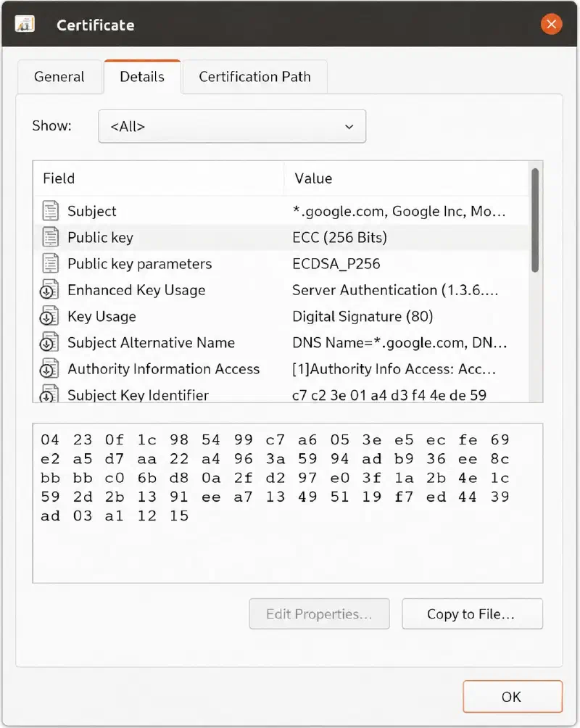Click the Enhanced Key Usage extension icon

click(49, 290)
